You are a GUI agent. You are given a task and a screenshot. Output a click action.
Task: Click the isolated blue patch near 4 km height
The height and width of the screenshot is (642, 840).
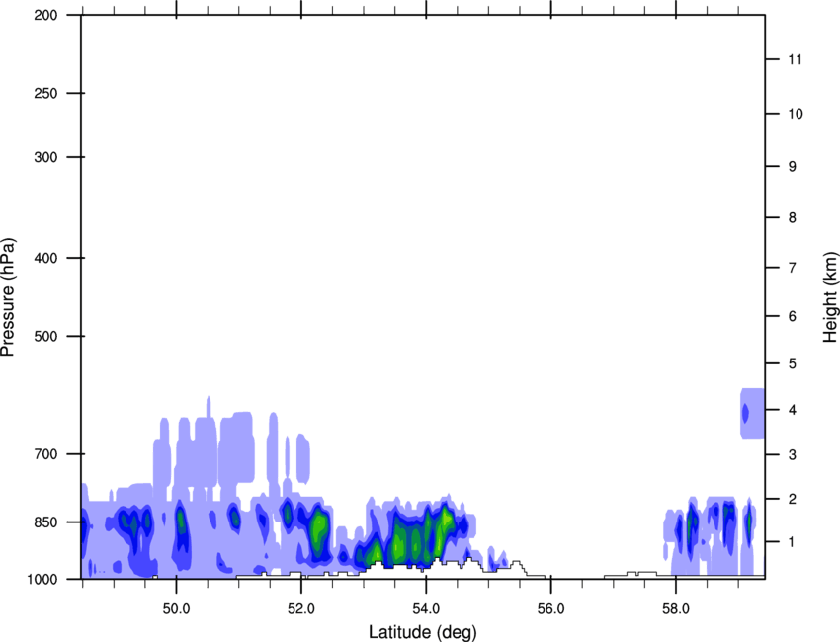point(752,414)
